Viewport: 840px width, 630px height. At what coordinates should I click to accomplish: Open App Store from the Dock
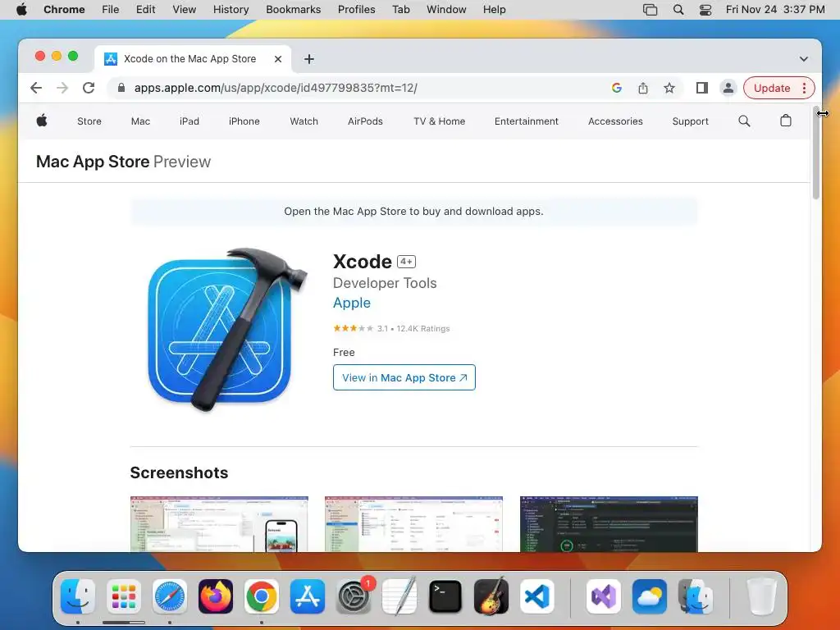[308, 596]
